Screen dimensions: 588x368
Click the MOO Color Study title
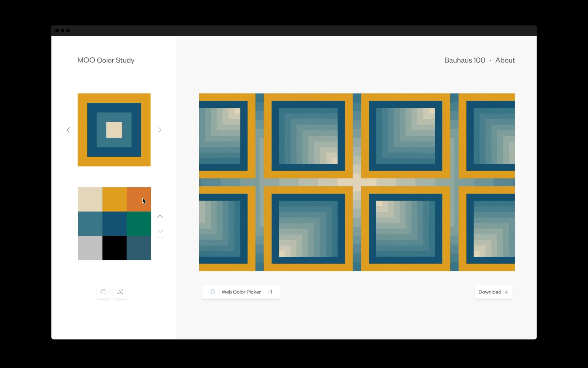[106, 60]
